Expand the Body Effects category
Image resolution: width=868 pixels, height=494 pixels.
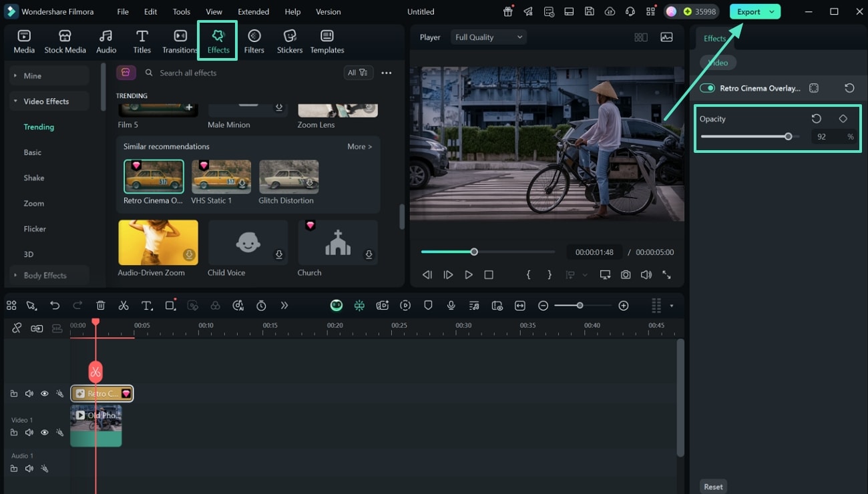(x=49, y=275)
